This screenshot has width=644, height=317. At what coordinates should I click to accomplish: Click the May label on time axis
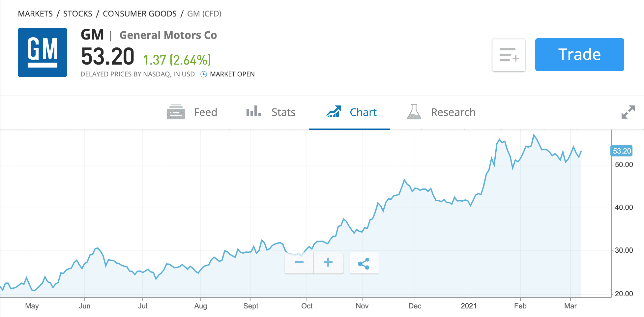(x=32, y=306)
